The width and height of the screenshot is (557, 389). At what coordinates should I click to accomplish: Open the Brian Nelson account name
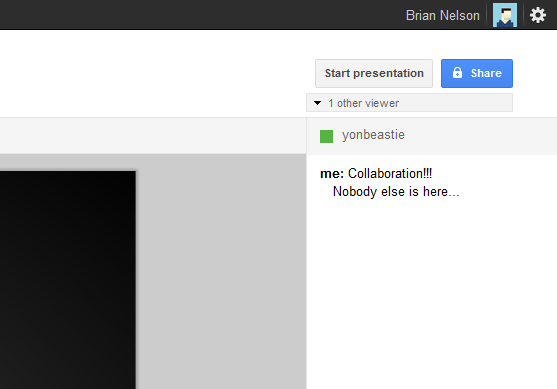coord(443,15)
